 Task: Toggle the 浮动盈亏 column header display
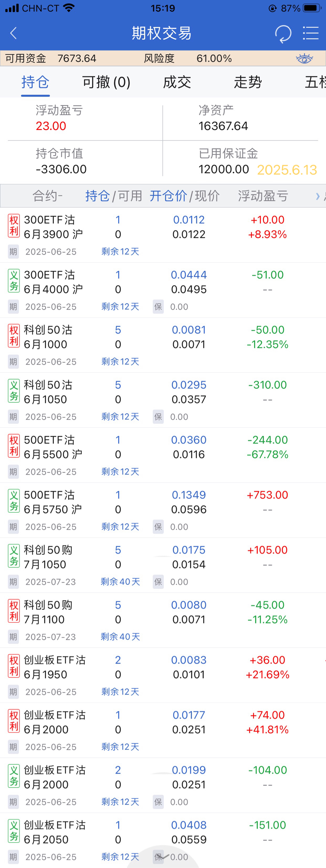tap(263, 196)
